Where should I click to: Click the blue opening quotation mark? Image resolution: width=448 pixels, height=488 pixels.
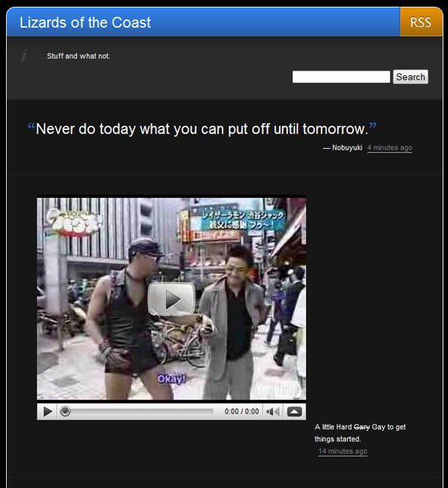31,126
